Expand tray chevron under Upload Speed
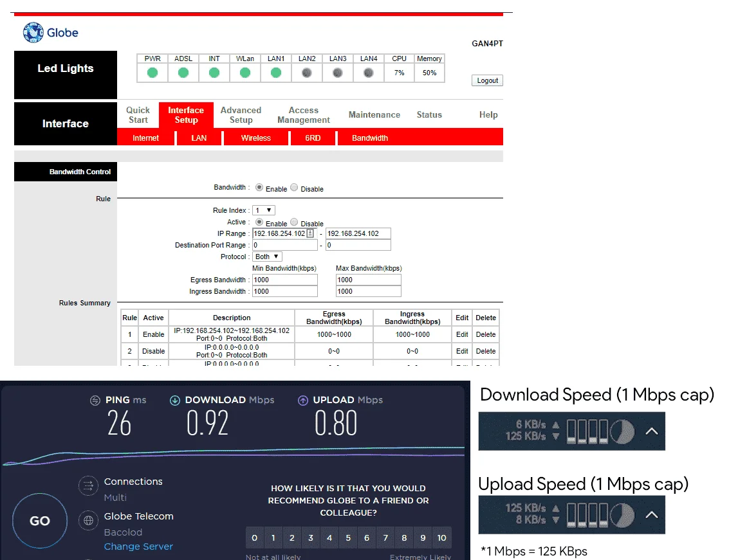Screen dimensions: 729x560 point(652,515)
